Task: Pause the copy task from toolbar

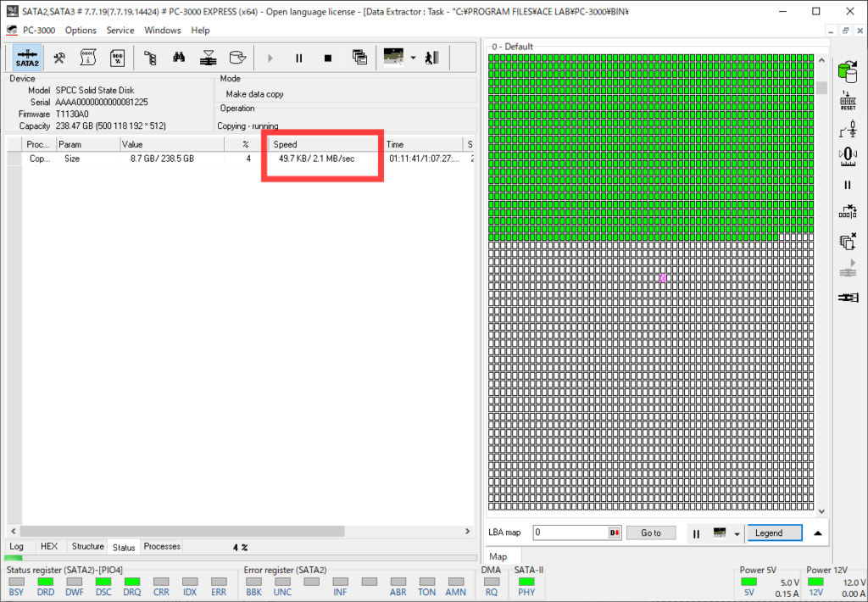Action: [299, 58]
